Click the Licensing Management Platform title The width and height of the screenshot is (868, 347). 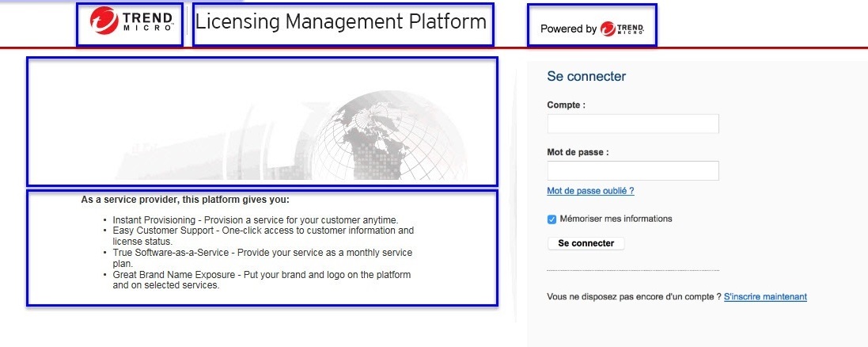[341, 22]
